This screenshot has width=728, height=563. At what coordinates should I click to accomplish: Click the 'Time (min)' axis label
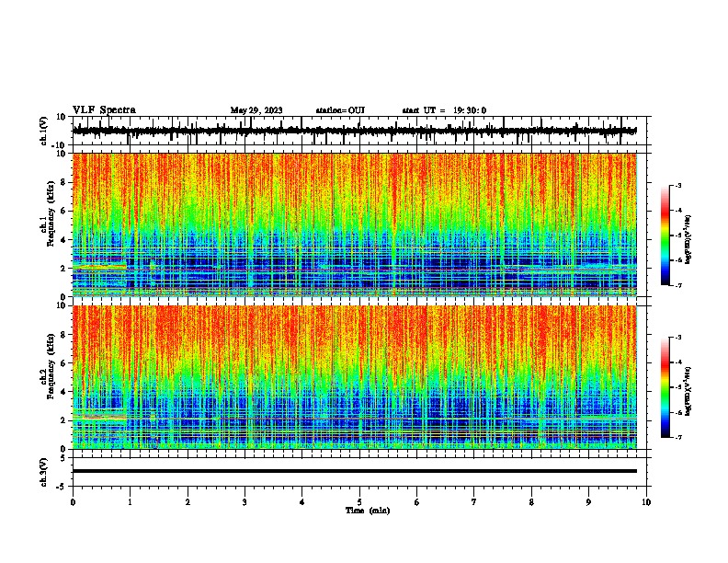[x=368, y=511]
